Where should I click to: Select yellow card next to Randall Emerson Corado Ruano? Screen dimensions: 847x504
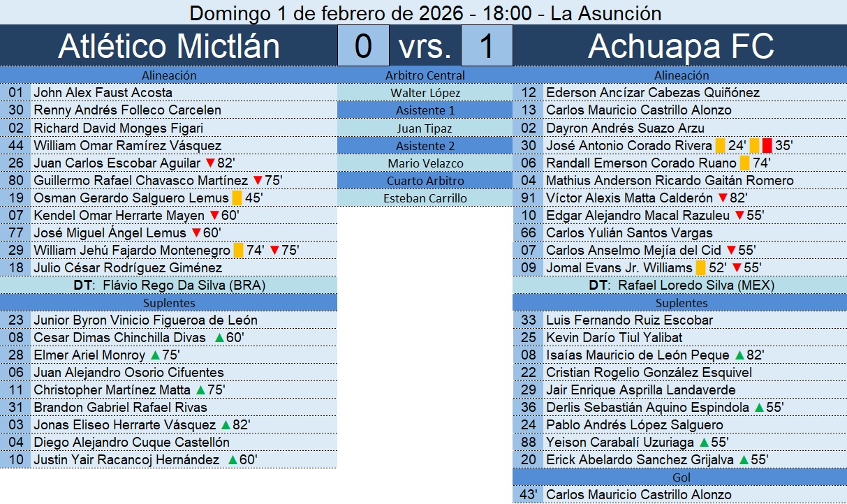coord(744,163)
